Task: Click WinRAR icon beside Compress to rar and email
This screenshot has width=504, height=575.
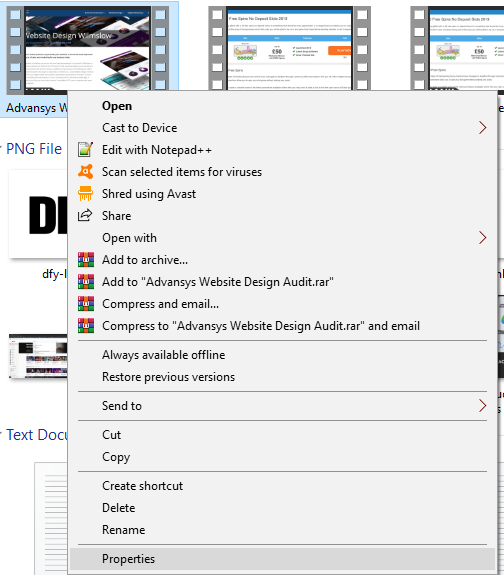Action: point(86,326)
